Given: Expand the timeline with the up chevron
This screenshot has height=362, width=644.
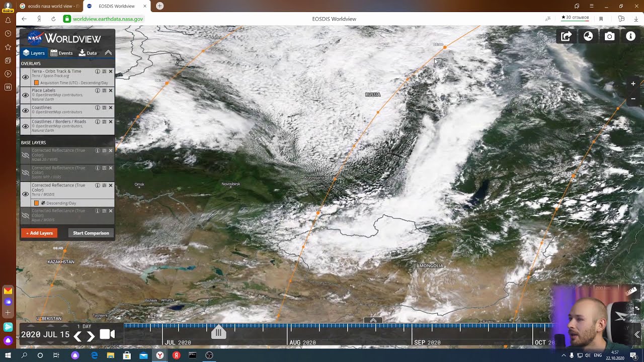Looking at the screenshot, I should click(x=373, y=320).
